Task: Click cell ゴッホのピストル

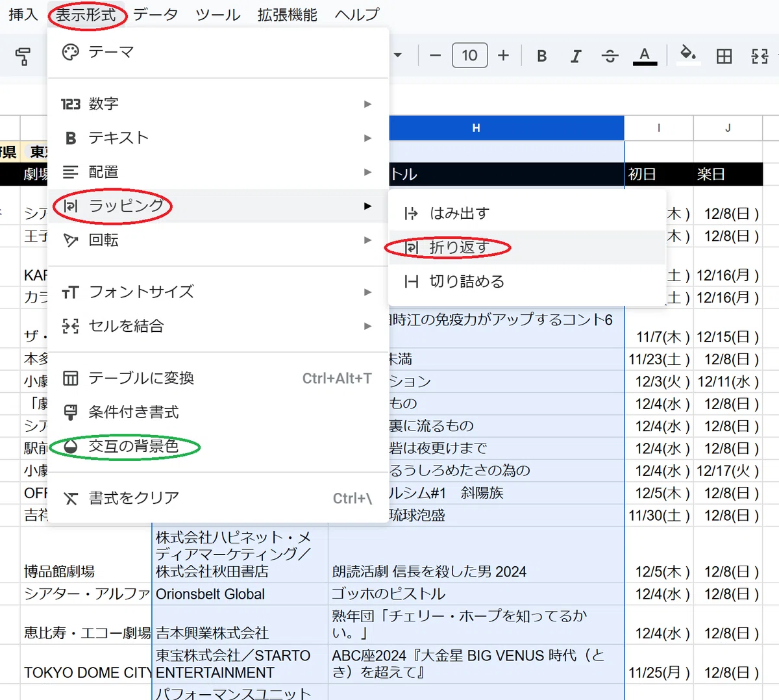Action: 476,594
